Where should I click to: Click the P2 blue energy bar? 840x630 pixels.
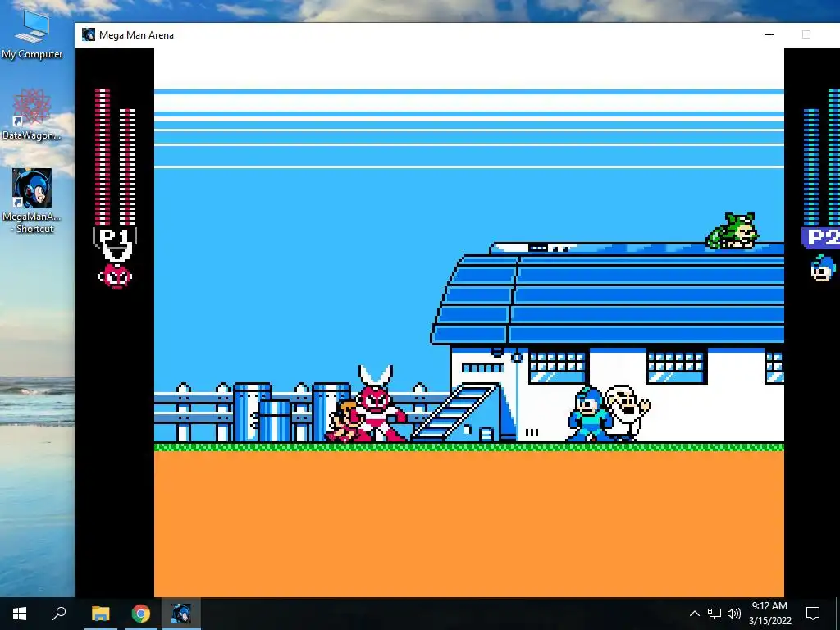[811, 166]
